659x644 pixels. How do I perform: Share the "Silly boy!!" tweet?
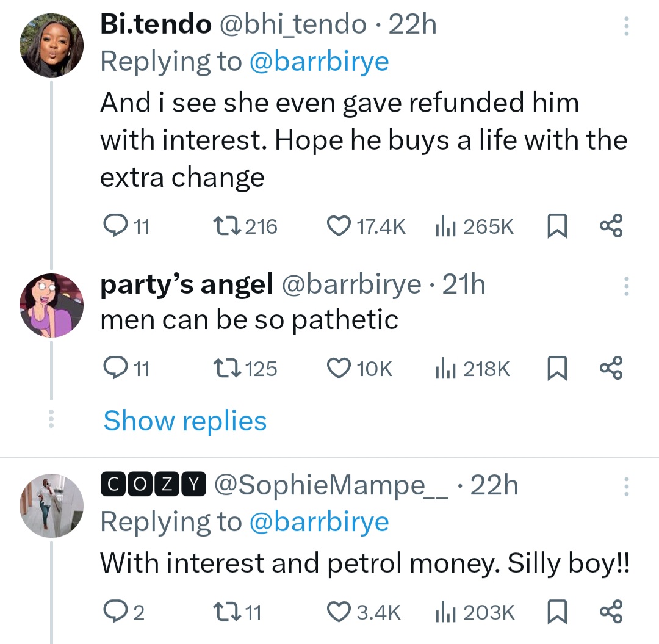coord(611,612)
